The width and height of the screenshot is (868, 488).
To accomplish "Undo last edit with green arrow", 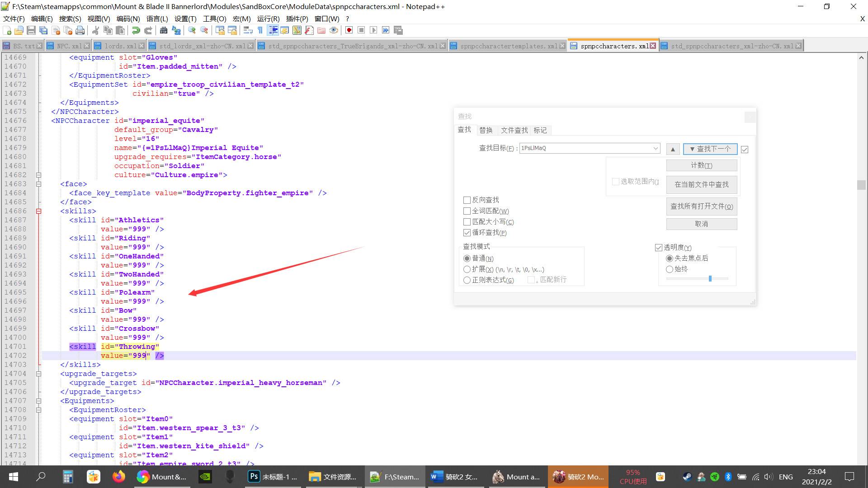I will (136, 30).
